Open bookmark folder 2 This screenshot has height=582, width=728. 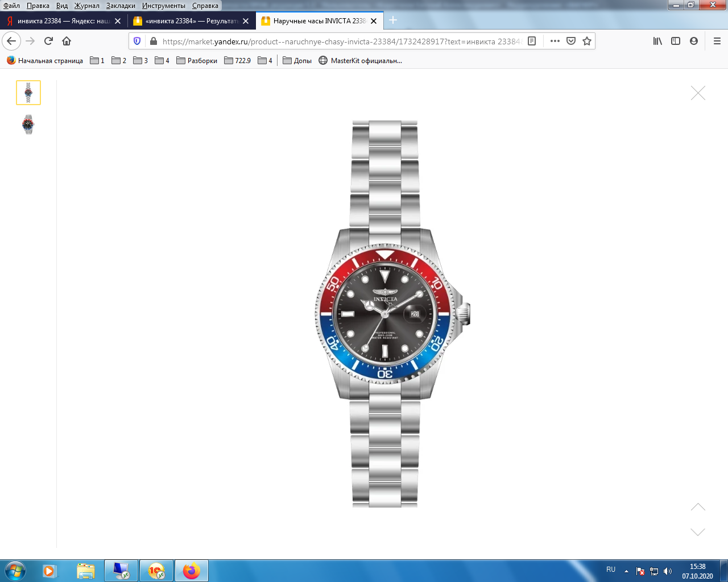pos(119,60)
